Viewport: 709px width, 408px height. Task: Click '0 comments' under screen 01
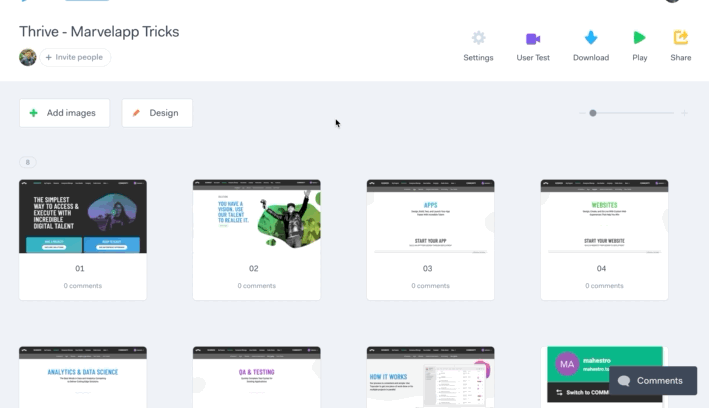83,286
